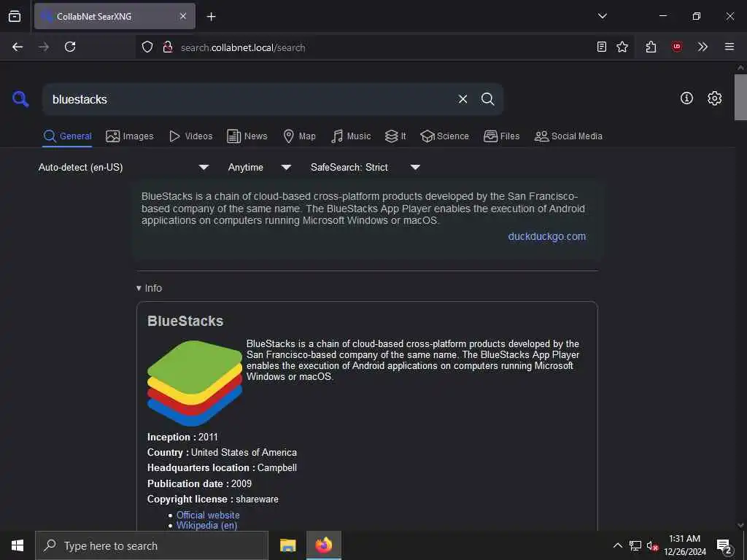Open Wikipedia (en) link

[x=206, y=525]
